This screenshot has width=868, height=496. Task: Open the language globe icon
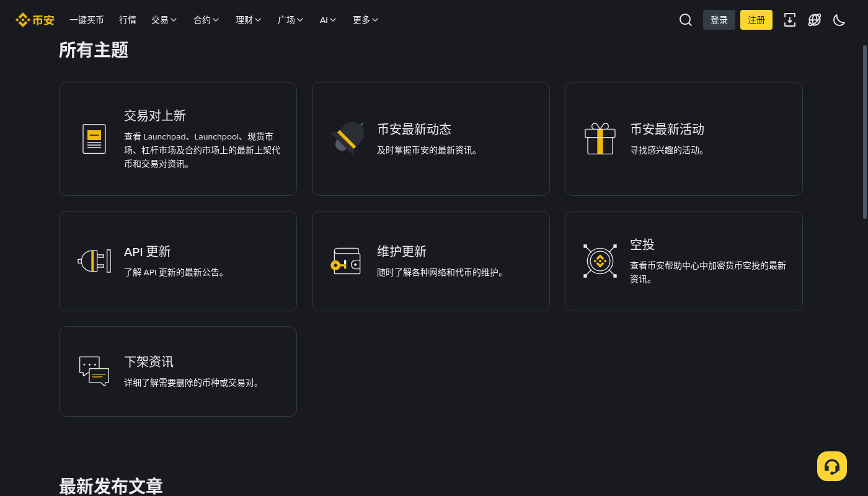point(815,20)
